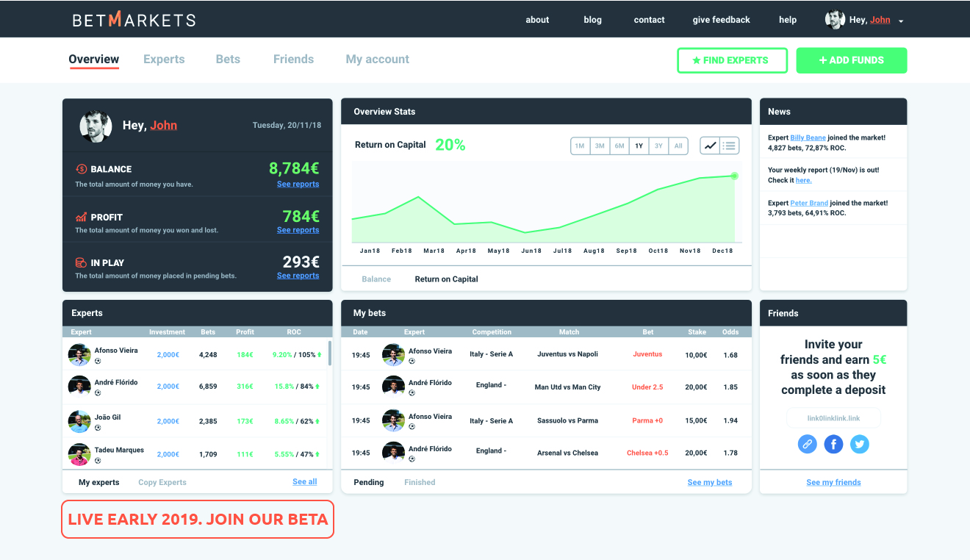This screenshot has height=560, width=970.
Task: Click John's avatar in top navigation
Action: pyautogui.click(x=835, y=20)
